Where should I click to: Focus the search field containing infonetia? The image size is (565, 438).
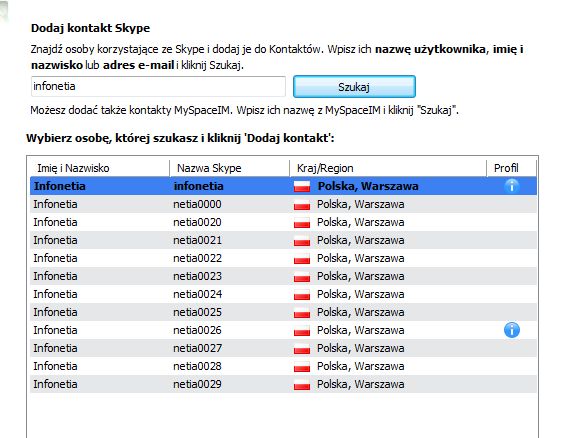coord(158,86)
